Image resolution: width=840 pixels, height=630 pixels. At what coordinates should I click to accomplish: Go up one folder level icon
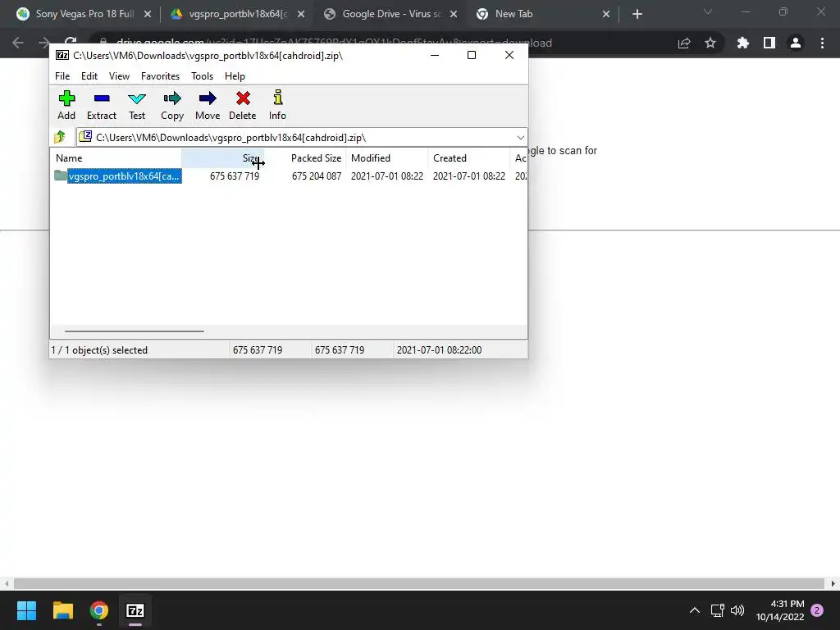(60, 137)
